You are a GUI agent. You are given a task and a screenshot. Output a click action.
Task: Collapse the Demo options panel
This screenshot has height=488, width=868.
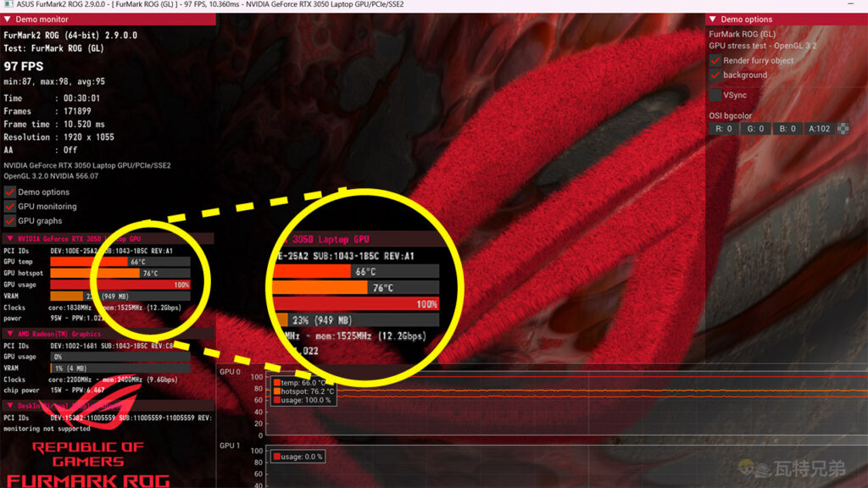coord(712,19)
